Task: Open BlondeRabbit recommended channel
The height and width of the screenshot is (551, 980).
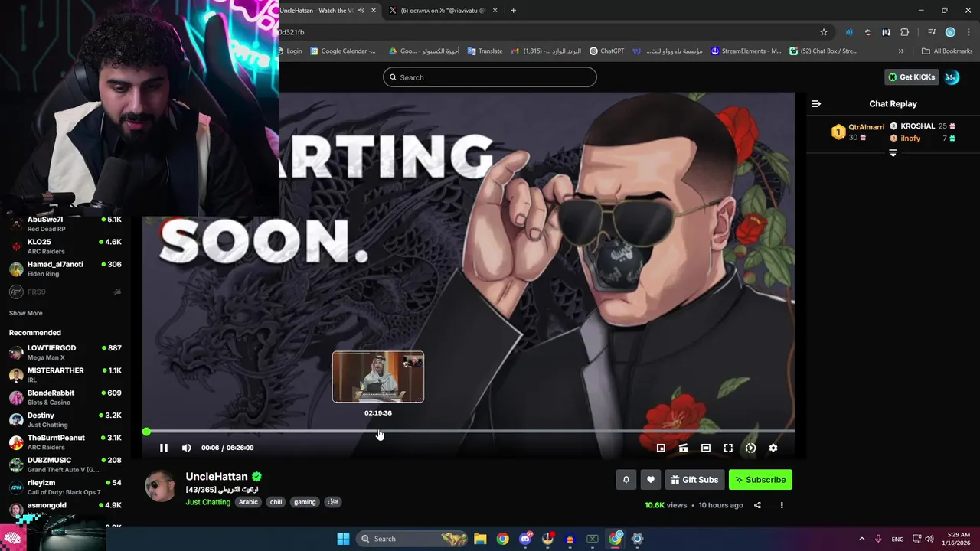Action: pos(65,397)
